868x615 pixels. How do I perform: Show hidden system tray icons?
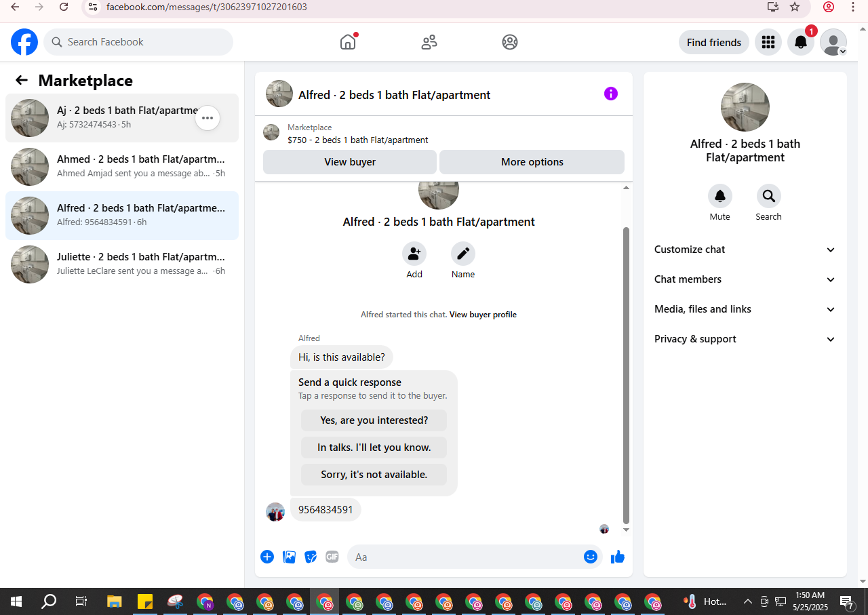pos(748,601)
